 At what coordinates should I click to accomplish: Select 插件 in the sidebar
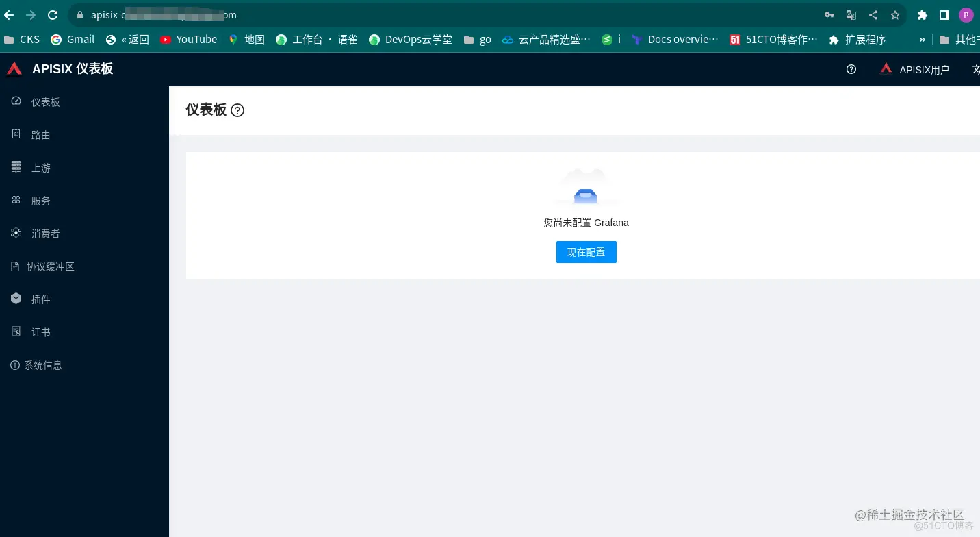pyautogui.click(x=84, y=299)
